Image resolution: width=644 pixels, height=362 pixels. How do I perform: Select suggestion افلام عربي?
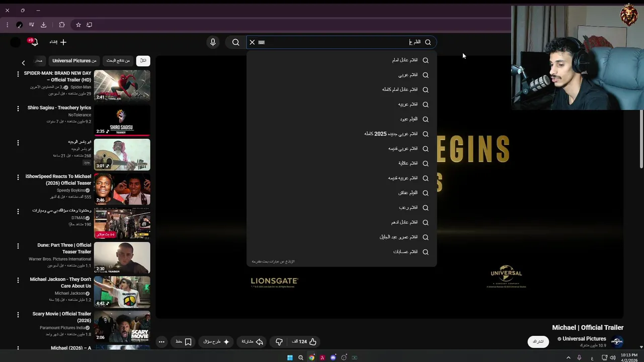(x=342, y=75)
